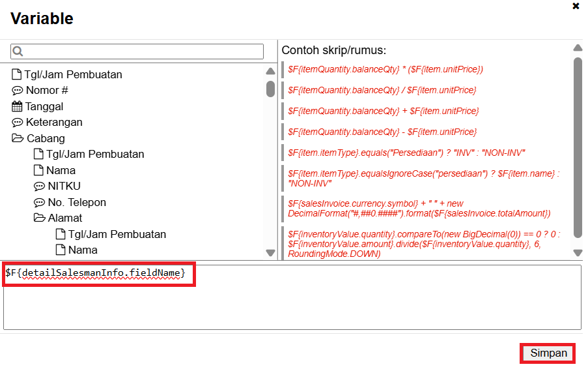Click the comment icon beside No. Telepon

click(39, 203)
